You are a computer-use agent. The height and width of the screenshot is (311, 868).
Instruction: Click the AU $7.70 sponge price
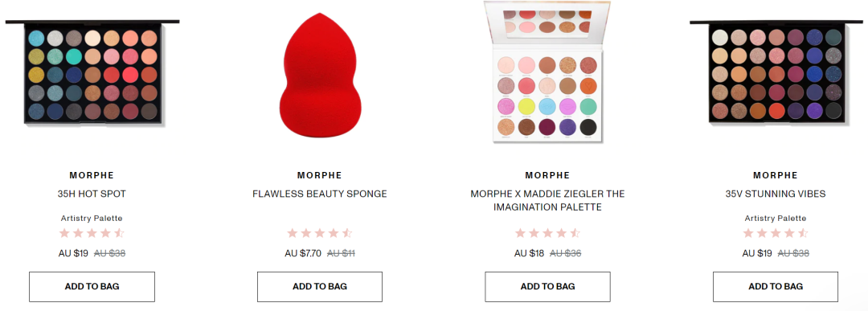click(303, 253)
